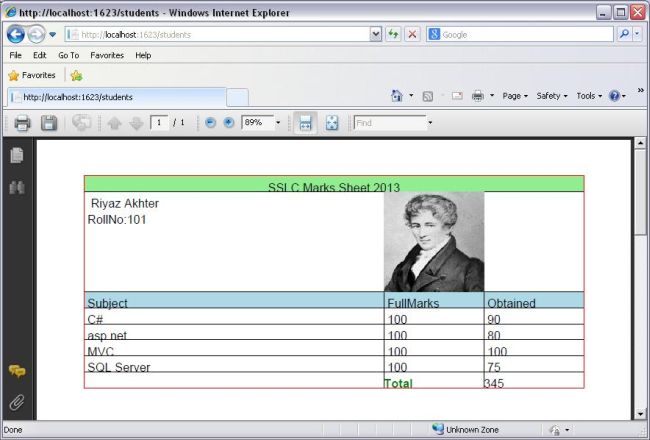Viewport: 650px width, 440px height.
Task: Select the localhost:1623/students tab
Action: pyautogui.click(x=117, y=97)
